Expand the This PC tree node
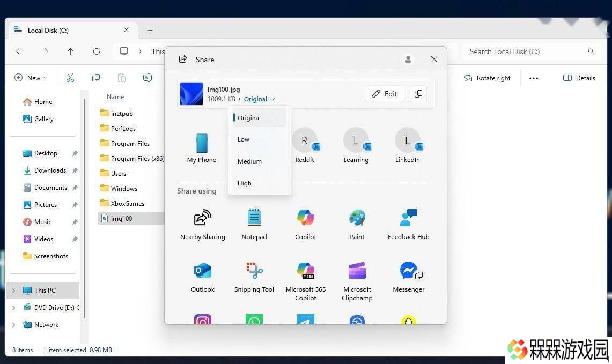Image resolution: width=612 pixels, height=364 pixels. (14, 291)
